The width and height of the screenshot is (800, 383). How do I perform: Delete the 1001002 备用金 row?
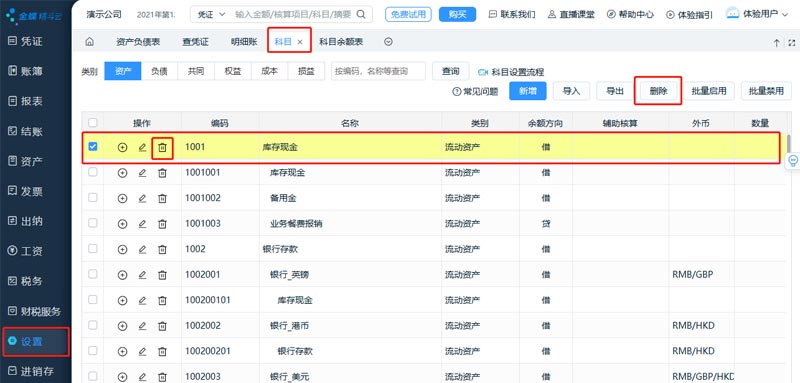click(162, 198)
